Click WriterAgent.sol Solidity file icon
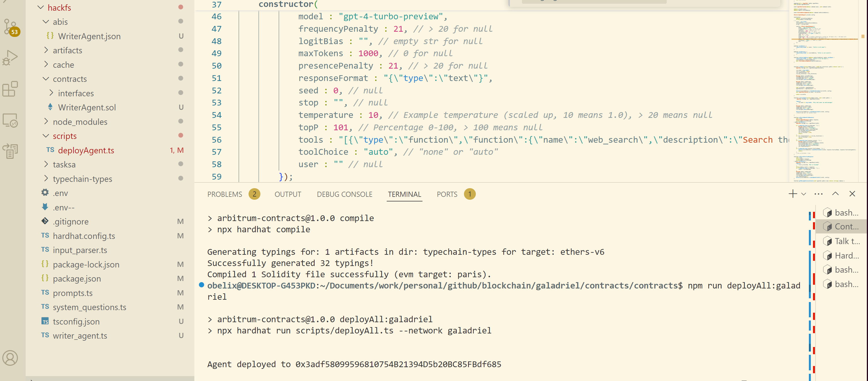Viewport: 868px width, 381px height. [x=50, y=107]
